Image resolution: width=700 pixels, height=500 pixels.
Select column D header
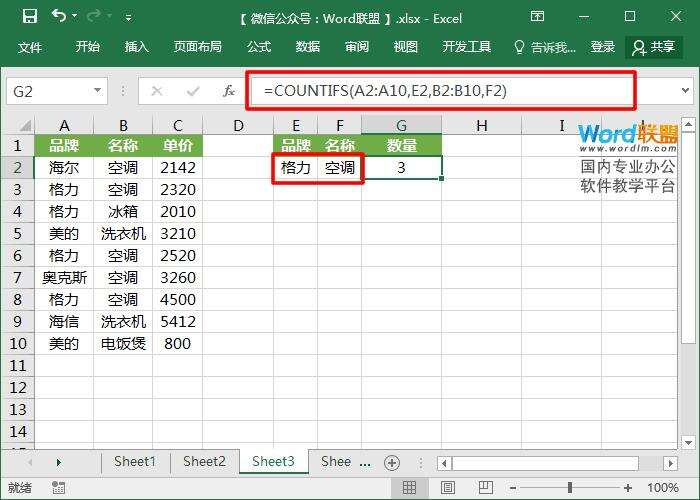(x=238, y=125)
